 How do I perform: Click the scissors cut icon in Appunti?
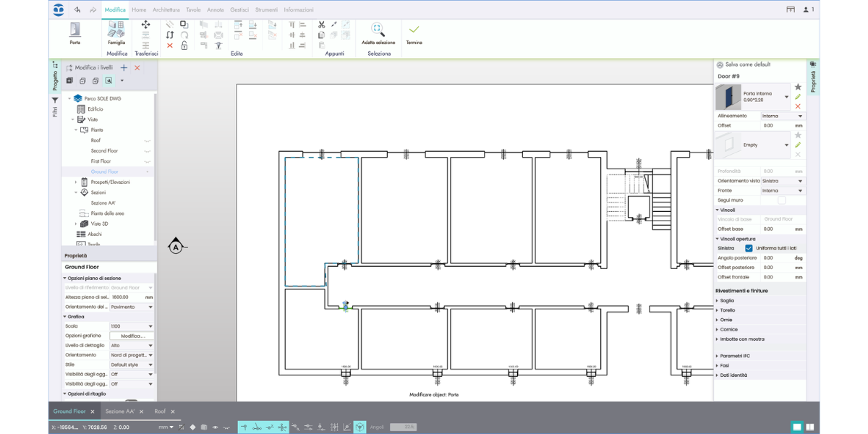[x=321, y=25]
